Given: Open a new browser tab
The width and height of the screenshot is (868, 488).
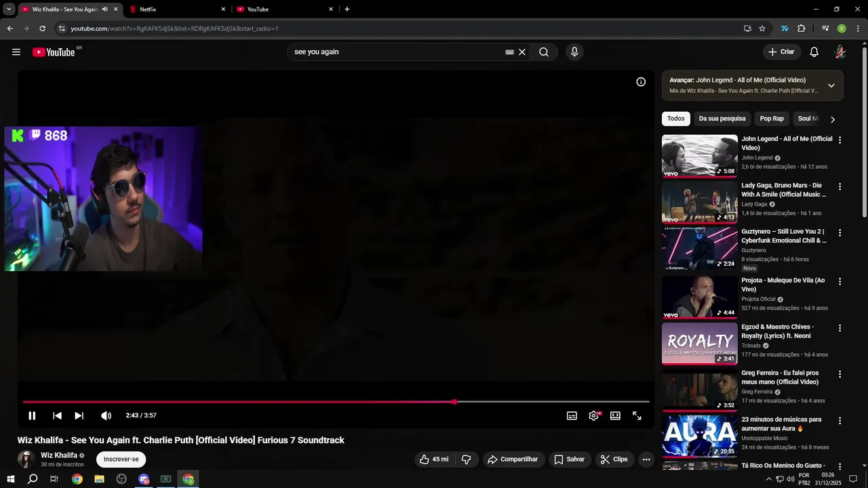Looking at the screenshot, I should point(347,9).
